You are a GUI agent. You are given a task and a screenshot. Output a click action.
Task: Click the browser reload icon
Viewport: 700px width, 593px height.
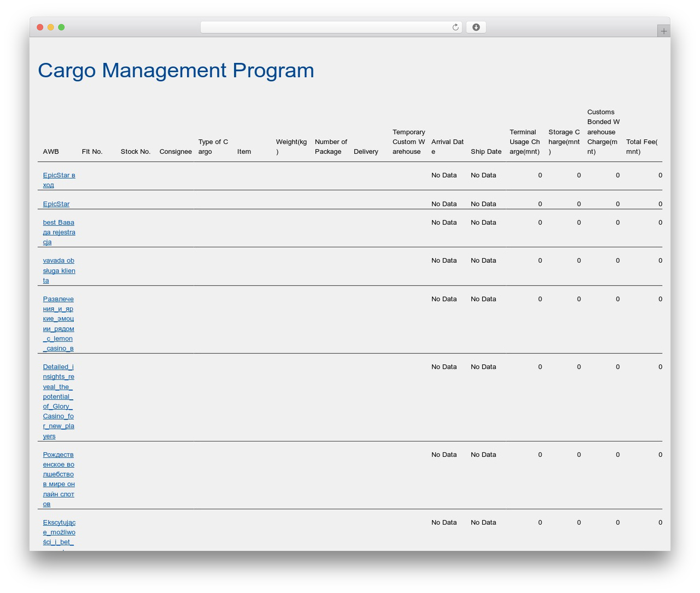point(456,27)
